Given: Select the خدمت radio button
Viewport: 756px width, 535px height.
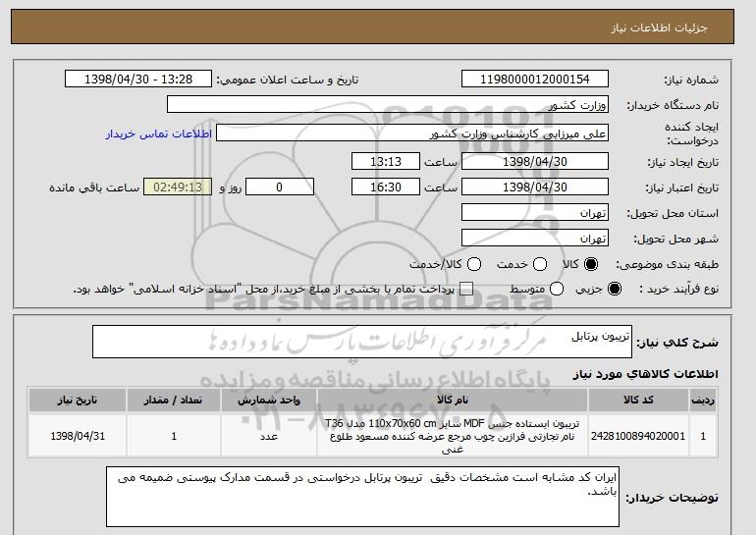Looking at the screenshot, I should [x=540, y=264].
